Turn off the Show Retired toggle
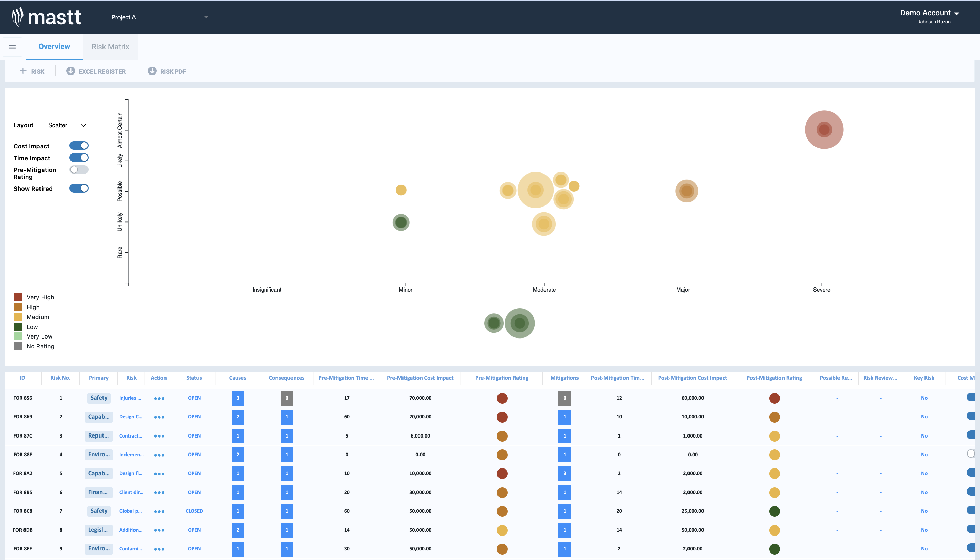980x560 pixels. pos(79,188)
